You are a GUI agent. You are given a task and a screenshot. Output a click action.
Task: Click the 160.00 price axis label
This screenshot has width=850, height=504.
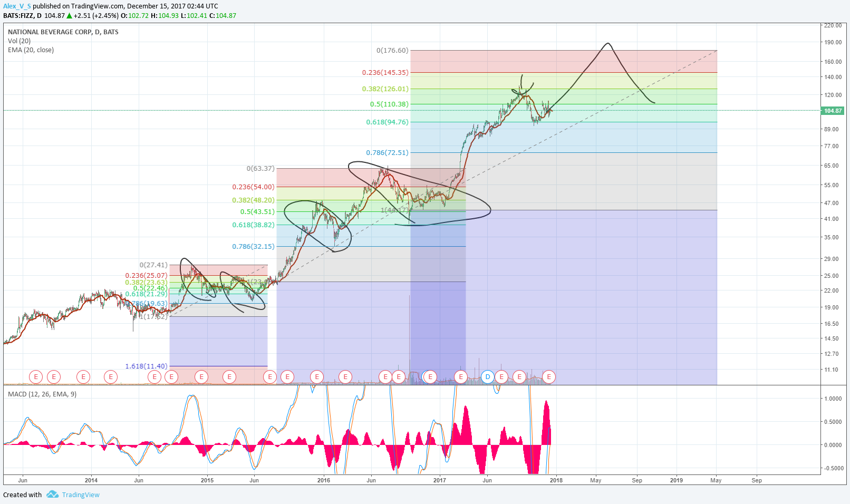pyautogui.click(x=833, y=62)
